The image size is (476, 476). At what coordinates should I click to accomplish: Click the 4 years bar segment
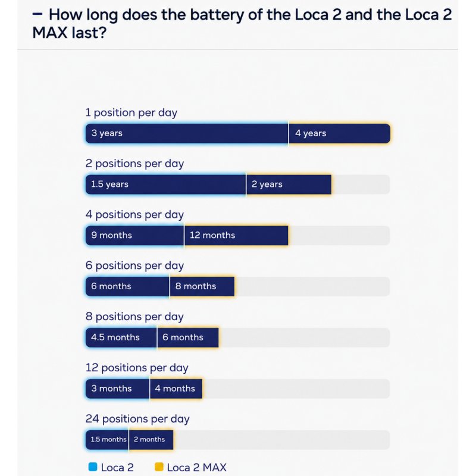(339, 133)
